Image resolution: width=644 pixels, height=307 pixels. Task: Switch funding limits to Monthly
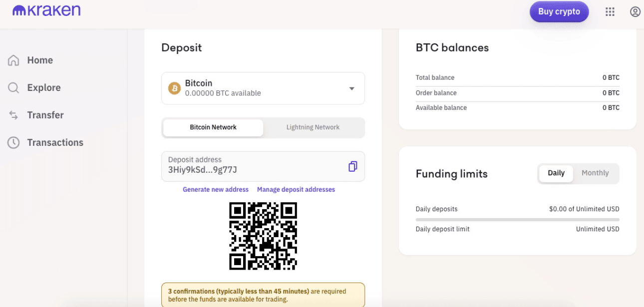point(595,173)
